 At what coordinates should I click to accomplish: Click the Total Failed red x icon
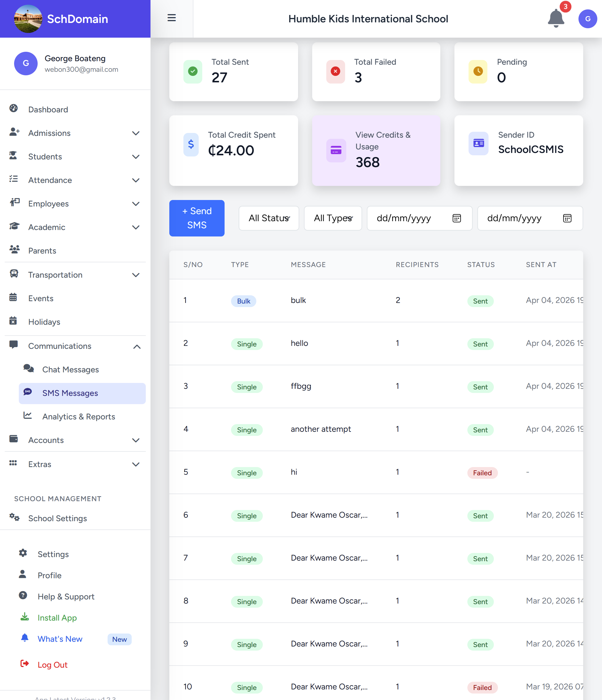tap(335, 71)
